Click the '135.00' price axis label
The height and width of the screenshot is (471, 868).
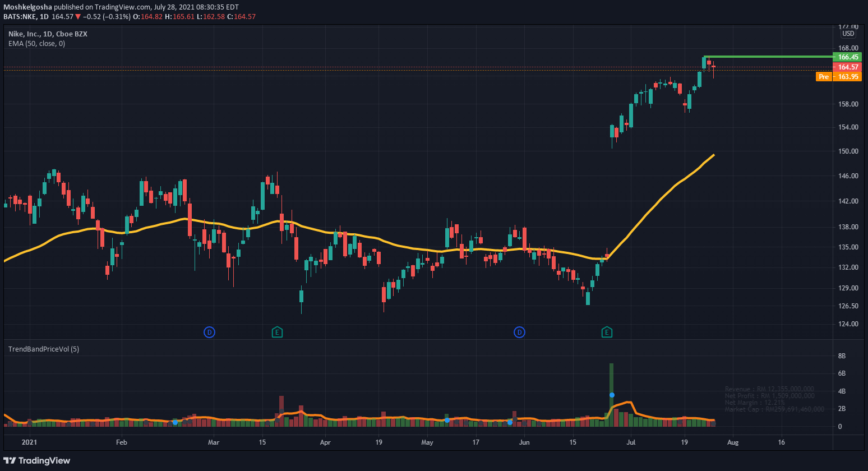tap(848, 247)
